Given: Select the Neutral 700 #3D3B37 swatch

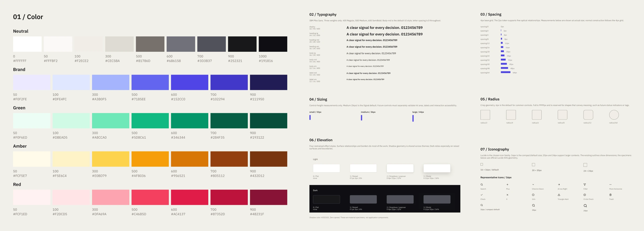Looking at the screenshot, I should point(212,44).
